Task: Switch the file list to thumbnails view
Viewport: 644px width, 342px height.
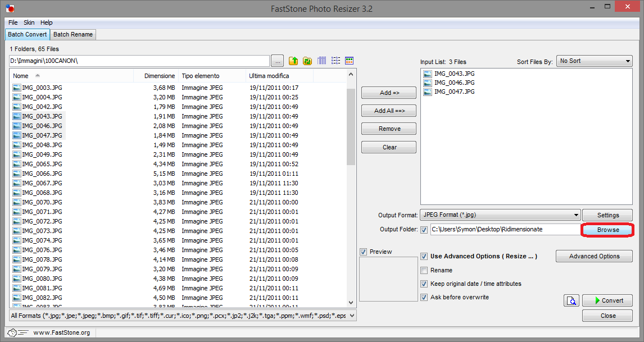Action: 349,61
